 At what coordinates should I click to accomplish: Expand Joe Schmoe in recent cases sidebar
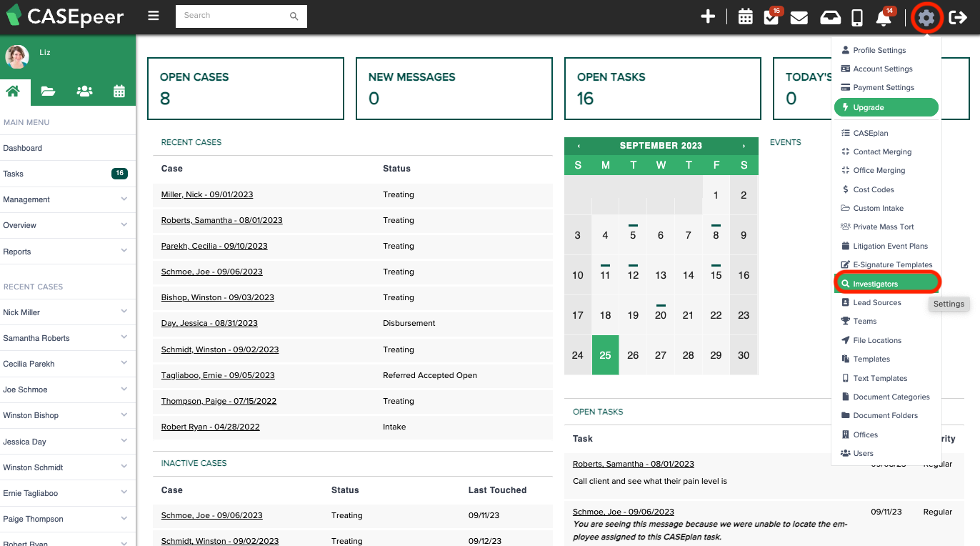tap(68, 389)
